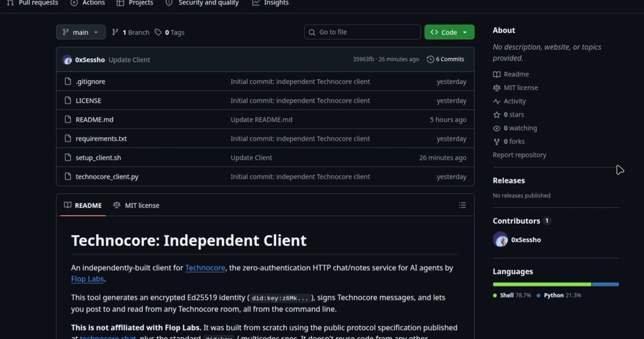This screenshot has width=644, height=339.
Task: View the 6 Commits history
Action: [x=445, y=60]
